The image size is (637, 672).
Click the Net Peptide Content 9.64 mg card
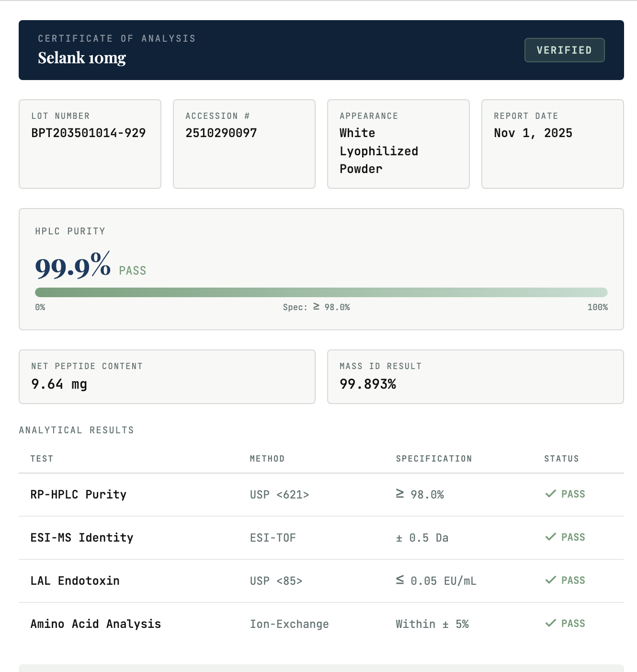tap(167, 377)
